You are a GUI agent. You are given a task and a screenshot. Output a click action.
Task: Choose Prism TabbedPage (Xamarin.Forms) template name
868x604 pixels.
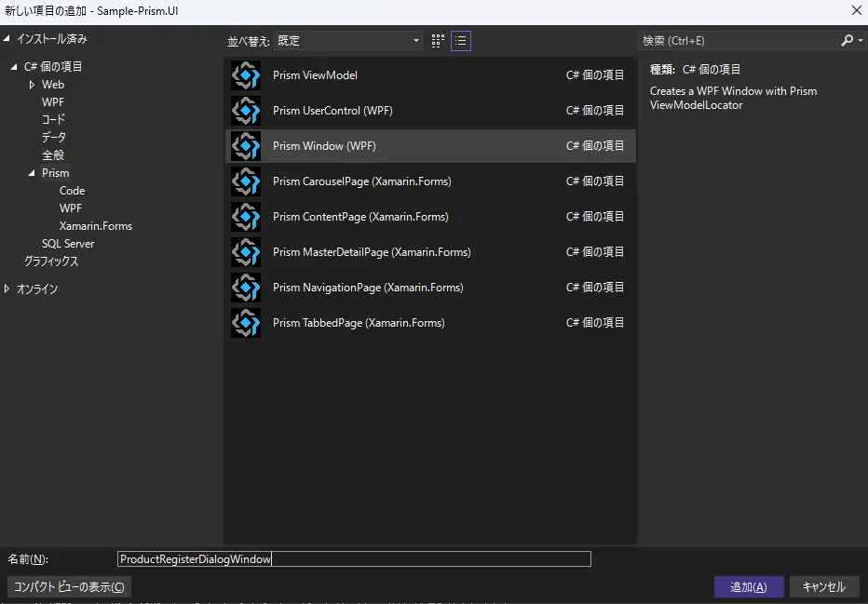point(359,323)
